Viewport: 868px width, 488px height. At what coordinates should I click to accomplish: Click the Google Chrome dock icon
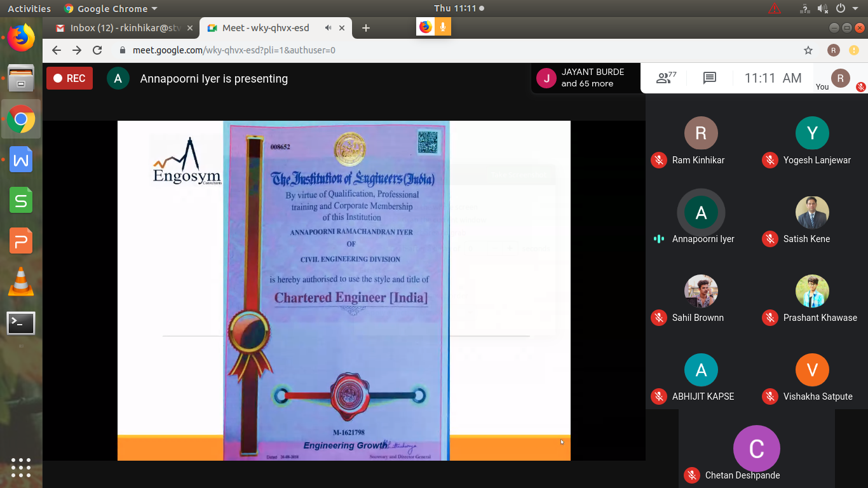point(21,119)
